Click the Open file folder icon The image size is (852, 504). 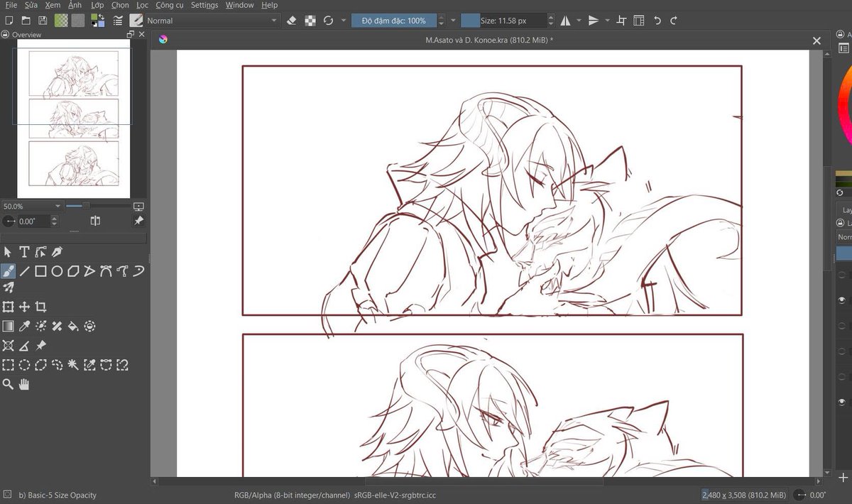pos(26,21)
